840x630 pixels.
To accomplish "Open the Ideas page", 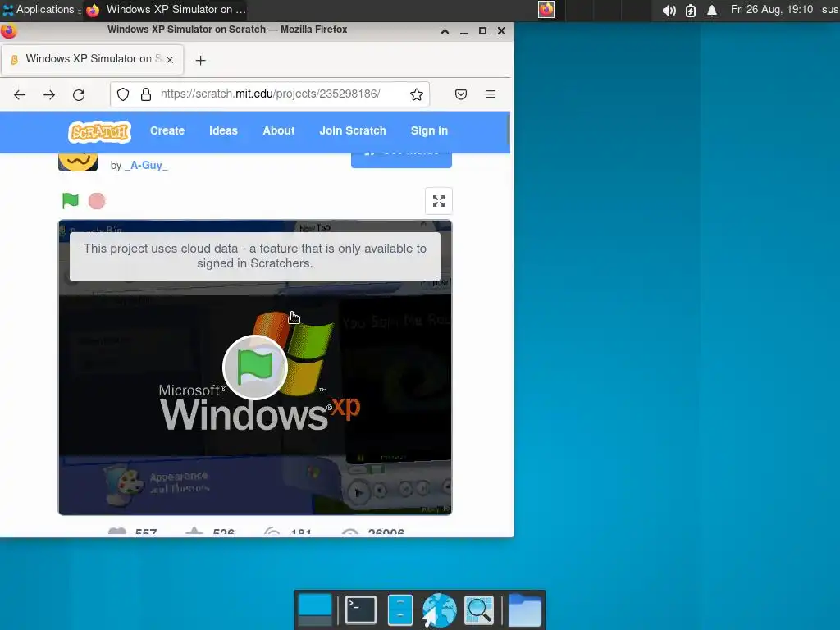I will (223, 130).
